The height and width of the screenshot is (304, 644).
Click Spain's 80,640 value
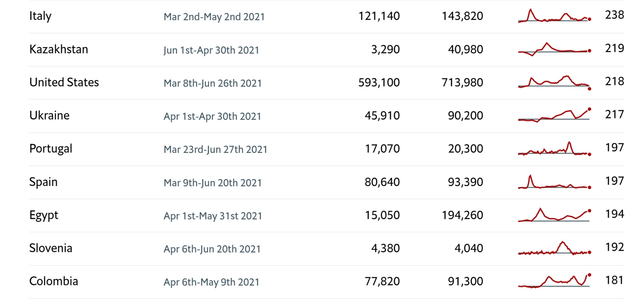[382, 182]
